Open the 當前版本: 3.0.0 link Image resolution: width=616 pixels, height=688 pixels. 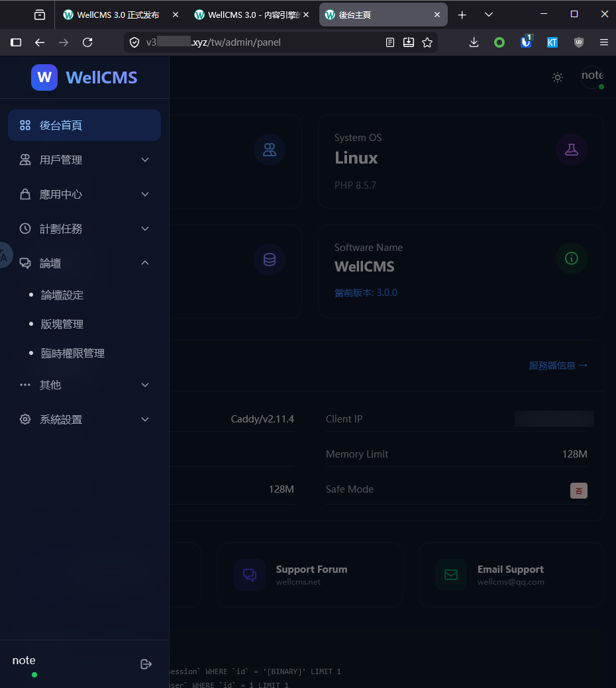point(366,293)
